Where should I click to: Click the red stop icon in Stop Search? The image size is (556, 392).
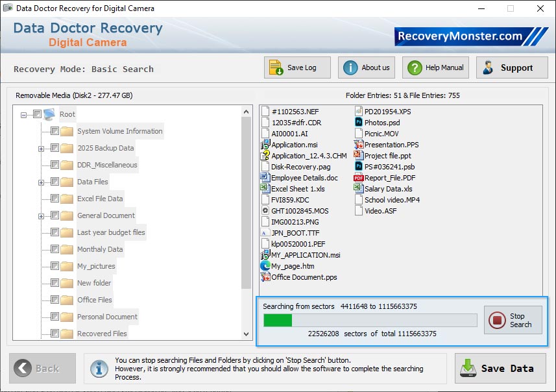[496, 319]
